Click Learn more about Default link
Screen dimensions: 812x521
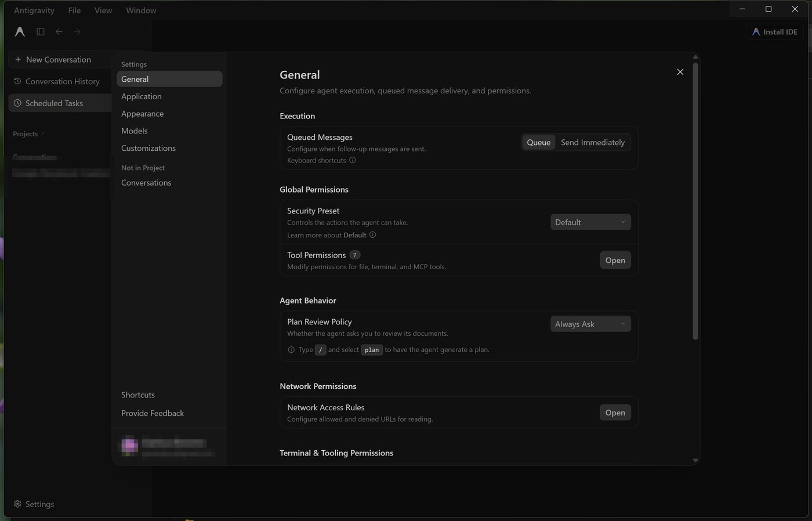[x=327, y=235]
